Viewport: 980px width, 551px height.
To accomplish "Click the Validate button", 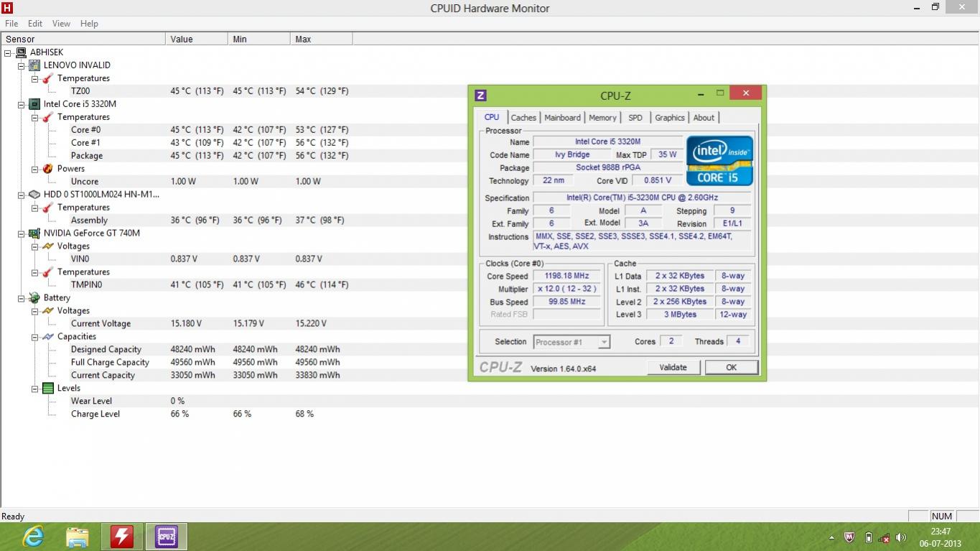I will (x=673, y=367).
